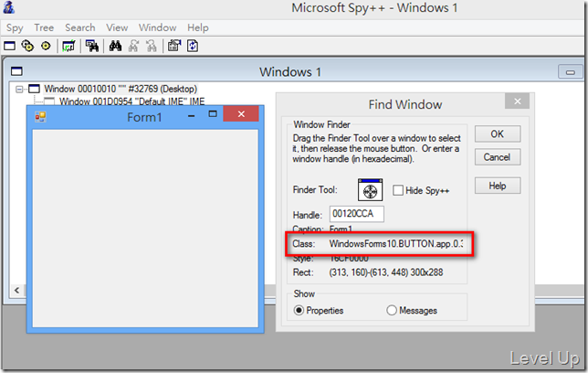The image size is (588, 373).
Task: Select the Window 001D0954 Default IME row
Action: [x=132, y=101]
